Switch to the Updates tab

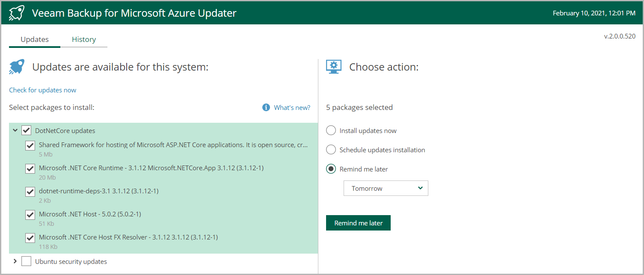tap(35, 39)
